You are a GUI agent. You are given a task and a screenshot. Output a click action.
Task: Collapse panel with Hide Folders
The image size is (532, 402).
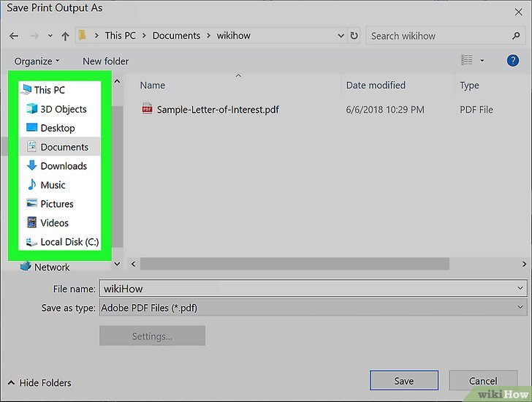tap(39, 383)
